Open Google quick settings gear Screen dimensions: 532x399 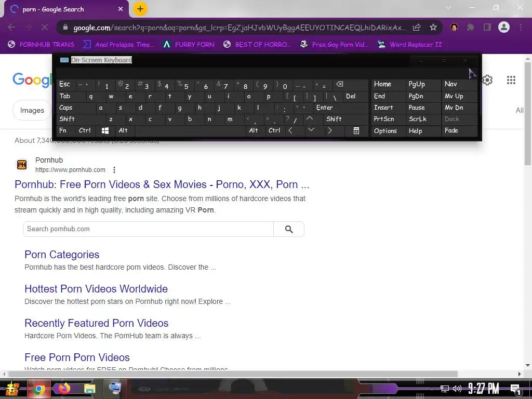pyautogui.click(x=487, y=80)
